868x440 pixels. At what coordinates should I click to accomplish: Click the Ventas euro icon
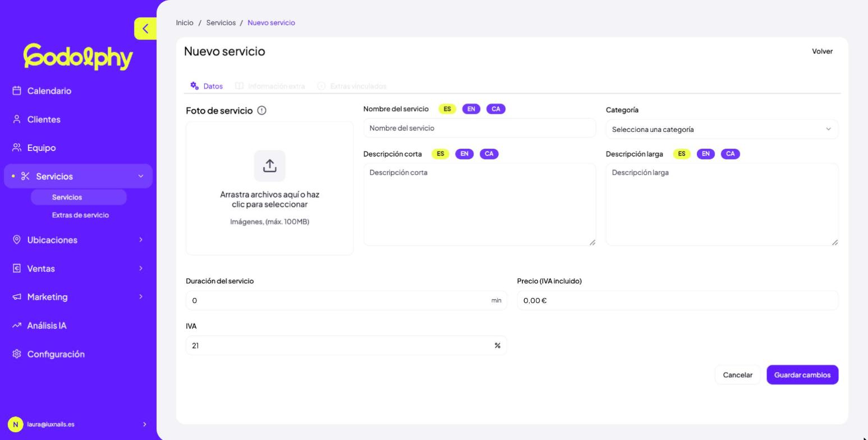point(17,268)
